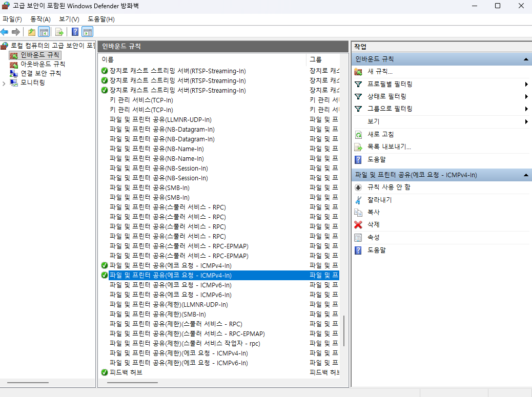Click the 속성 properties icon
The width and height of the screenshot is (532, 397).
[358, 238]
